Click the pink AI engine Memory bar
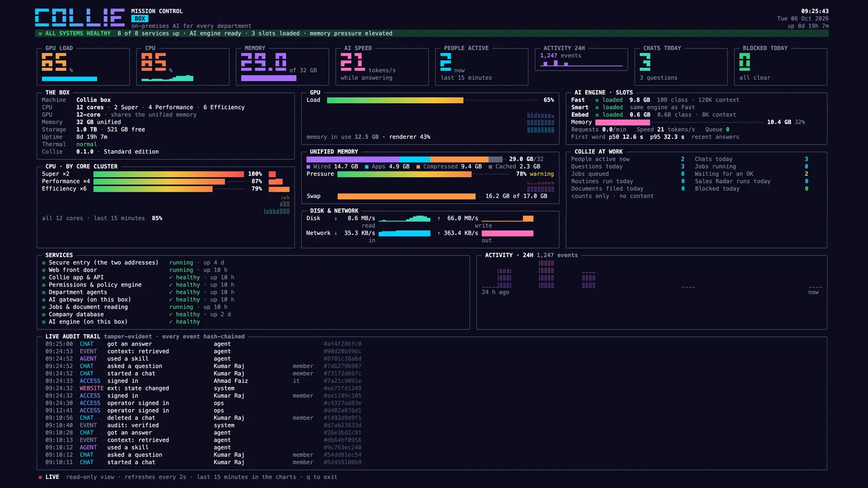The width and height of the screenshot is (868, 488). 622,123
